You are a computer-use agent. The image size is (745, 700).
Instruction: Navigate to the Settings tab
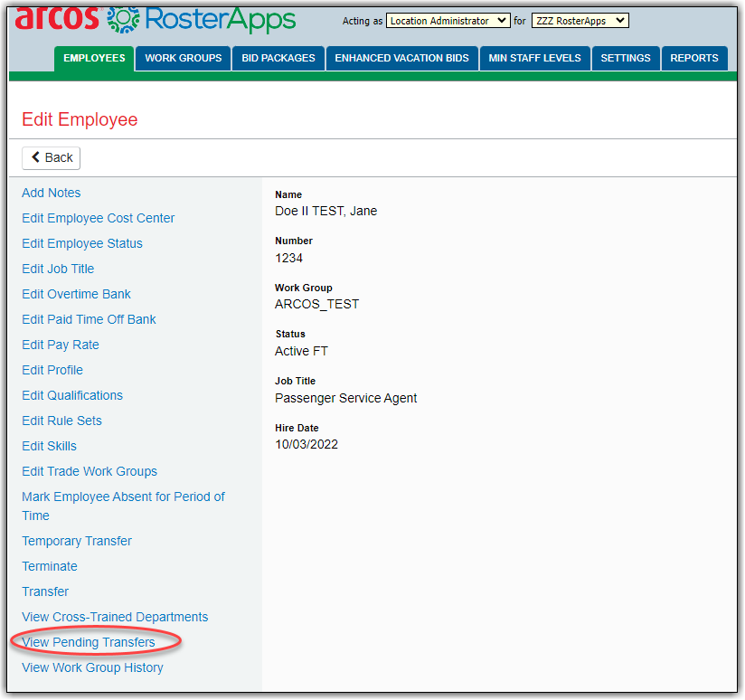click(x=625, y=58)
